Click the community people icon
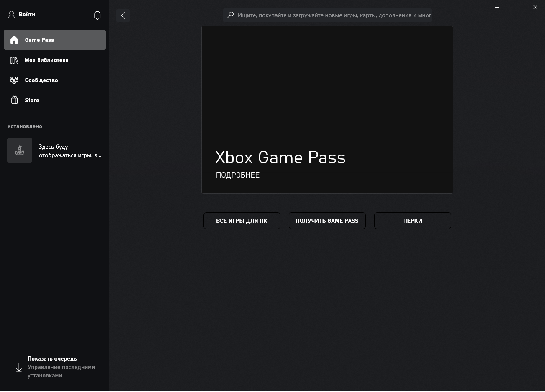Viewport: 545px width, 392px height. tap(14, 80)
